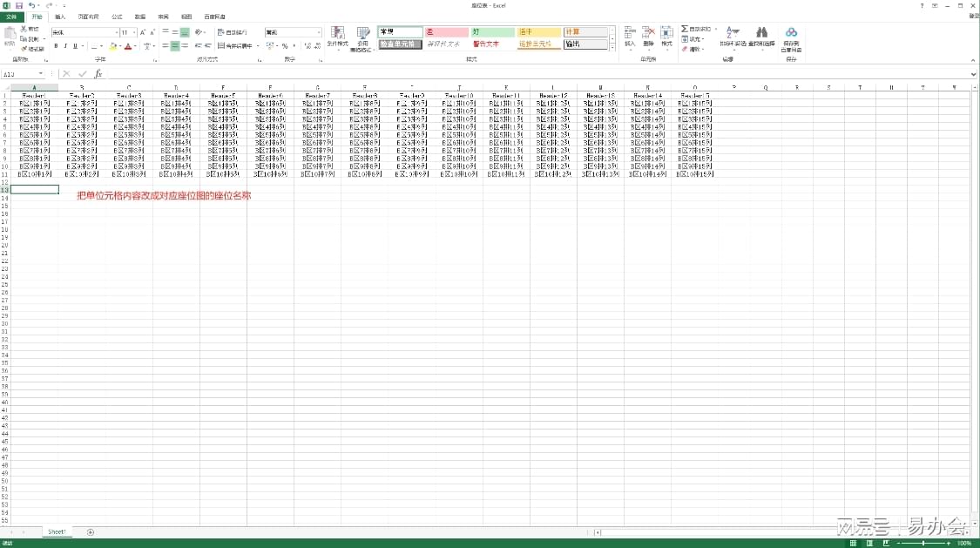Image resolution: width=980 pixels, height=548 pixels.
Task: Open the number format dropdown
Action: coord(319,32)
